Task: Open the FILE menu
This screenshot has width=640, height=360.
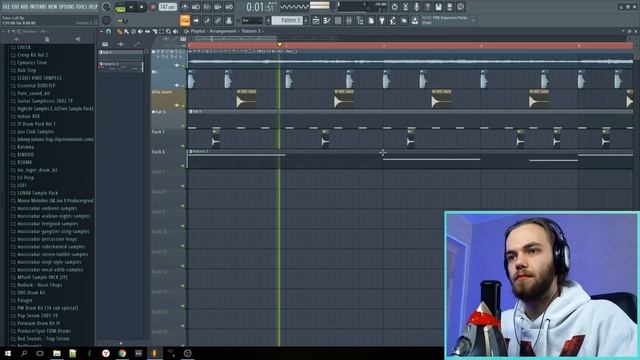Action: pos(6,7)
